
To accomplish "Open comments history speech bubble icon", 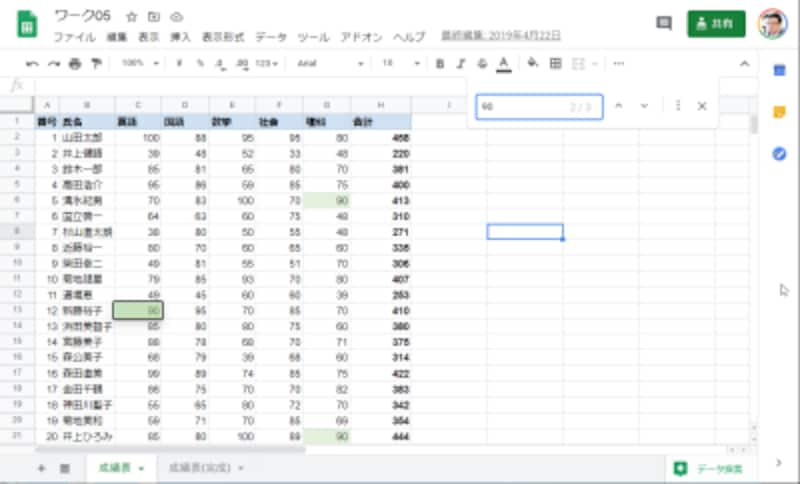I will (663, 23).
